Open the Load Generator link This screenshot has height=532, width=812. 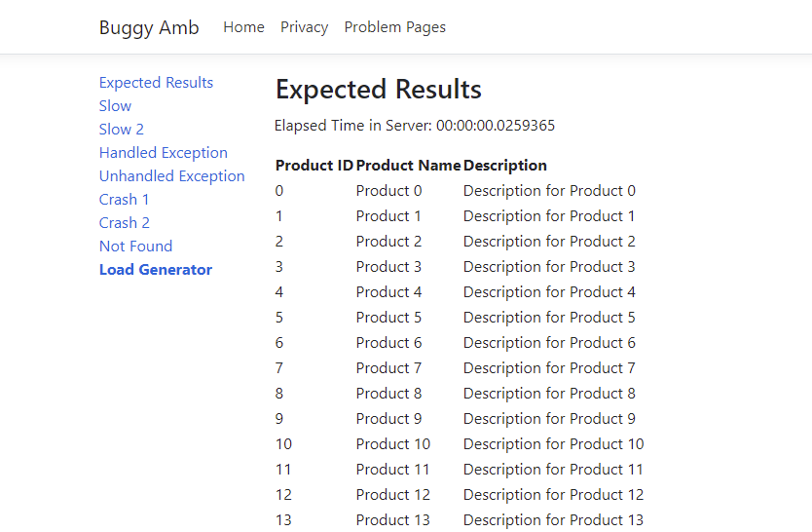click(155, 270)
